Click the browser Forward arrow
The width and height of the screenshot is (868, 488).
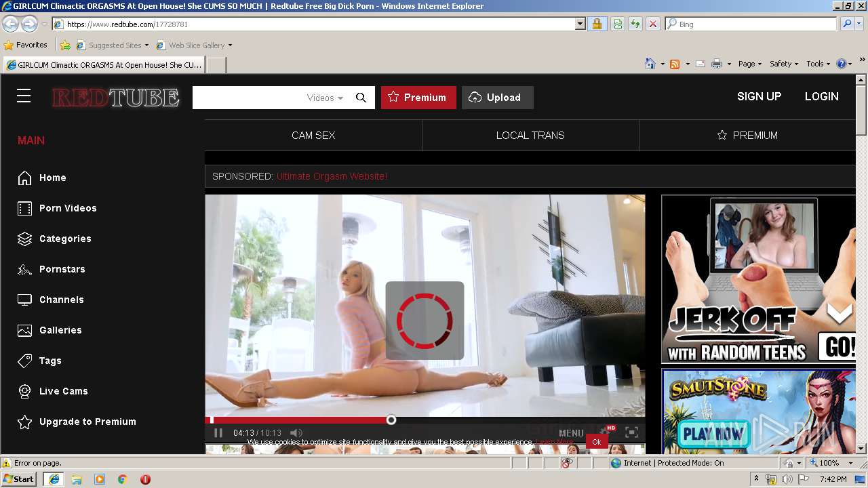coord(29,24)
